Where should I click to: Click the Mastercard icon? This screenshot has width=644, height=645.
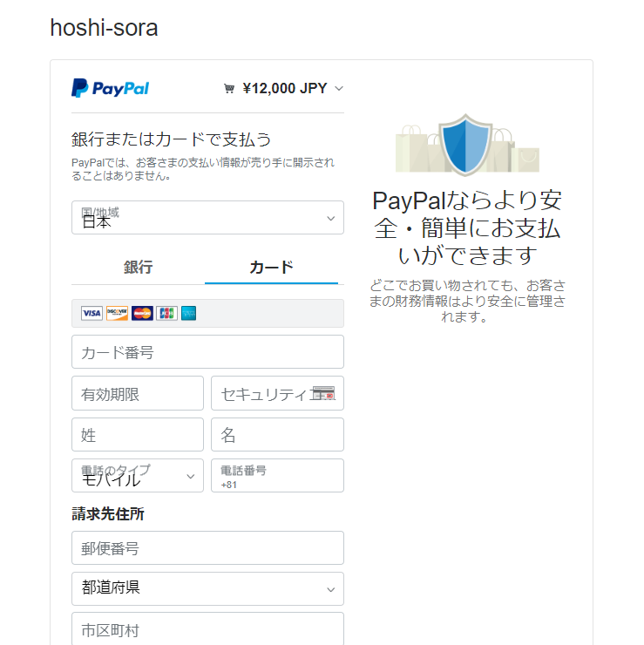[x=142, y=314]
